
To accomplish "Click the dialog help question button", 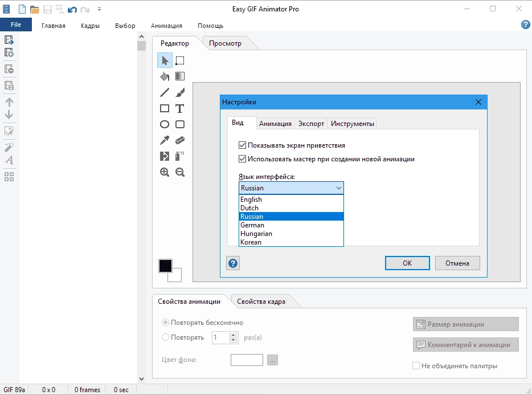I will pos(233,263).
